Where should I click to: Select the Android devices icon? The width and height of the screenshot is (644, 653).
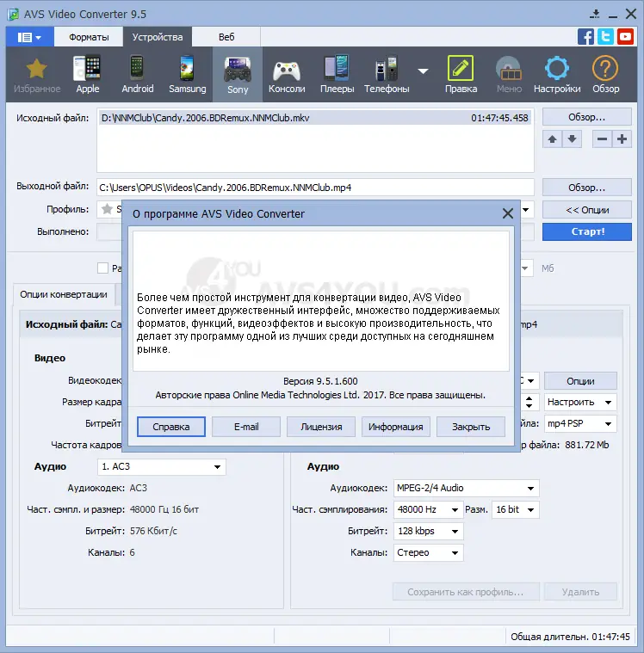(x=137, y=75)
